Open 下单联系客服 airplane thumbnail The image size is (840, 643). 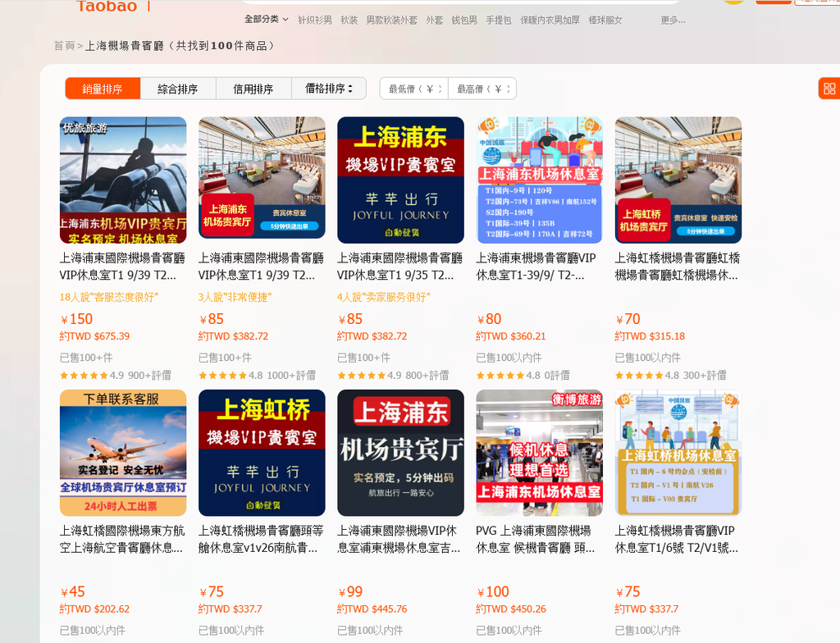[123, 453]
